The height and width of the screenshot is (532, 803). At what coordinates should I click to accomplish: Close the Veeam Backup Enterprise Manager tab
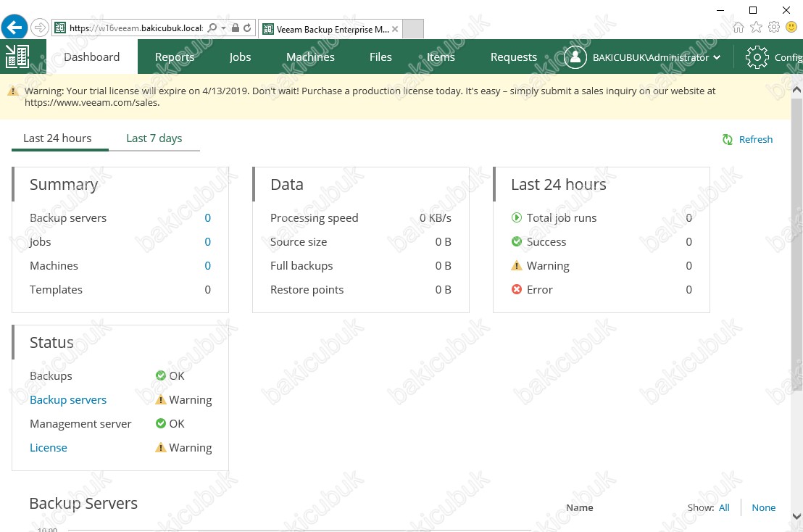pyautogui.click(x=395, y=29)
